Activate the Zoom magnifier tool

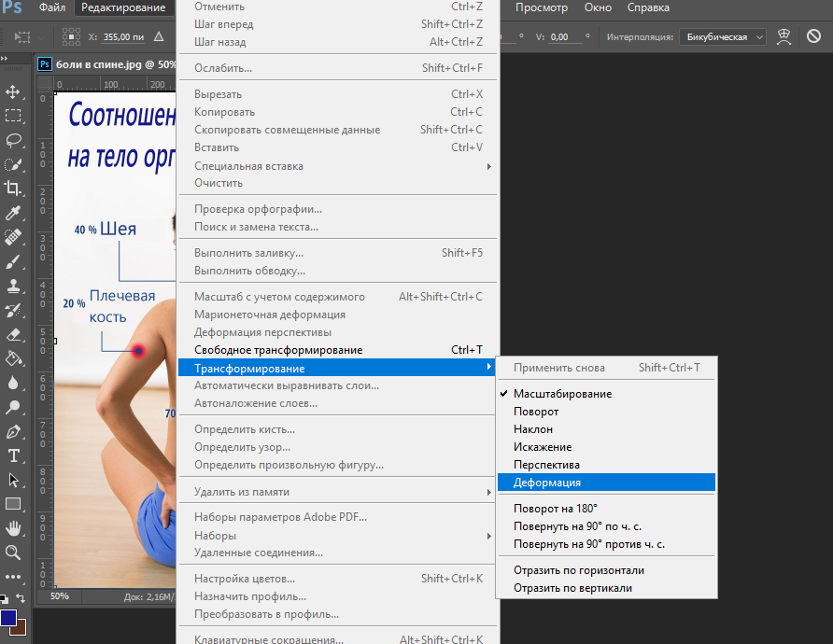(14, 553)
